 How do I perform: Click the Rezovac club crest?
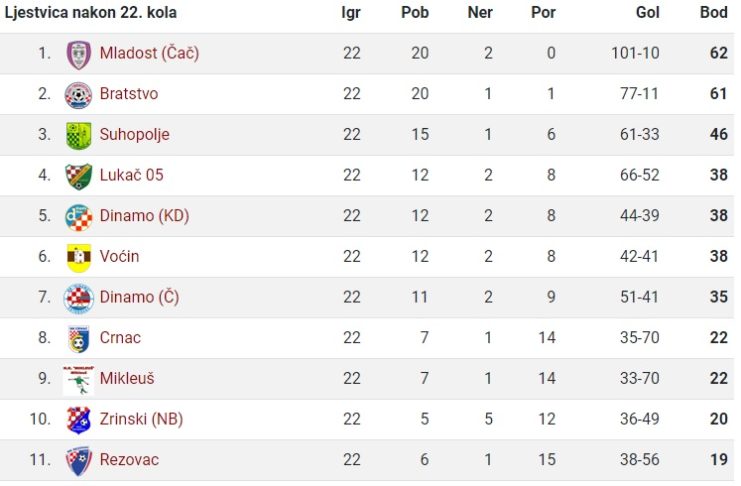pyautogui.click(x=78, y=461)
